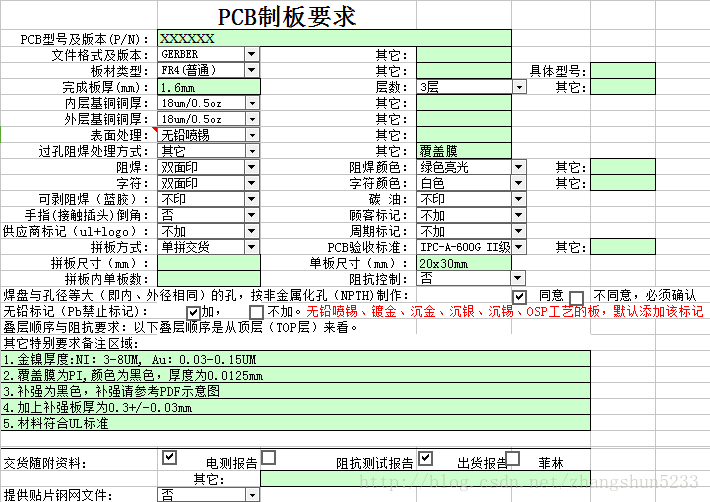Check the 无铅标记 不加 checkbox
Image resolution: width=710 pixels, height=502 pixels.
[x=256, y=312]
